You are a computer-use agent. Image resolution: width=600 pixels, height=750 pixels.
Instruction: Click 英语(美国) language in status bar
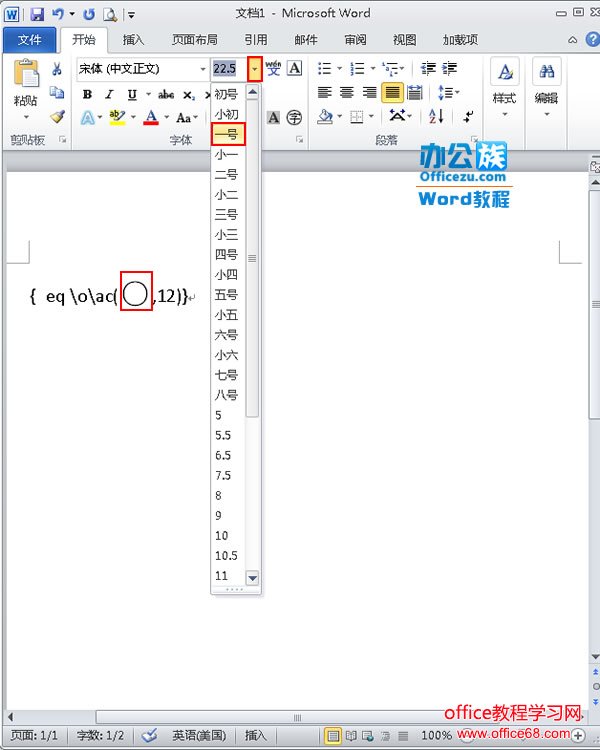[x=199, y=735]
